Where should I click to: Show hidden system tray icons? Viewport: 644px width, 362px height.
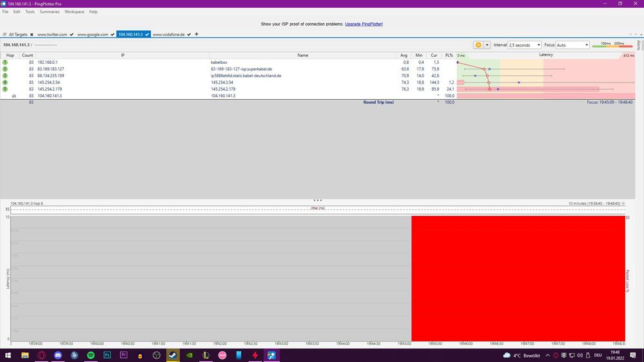[x=547, y=356]
